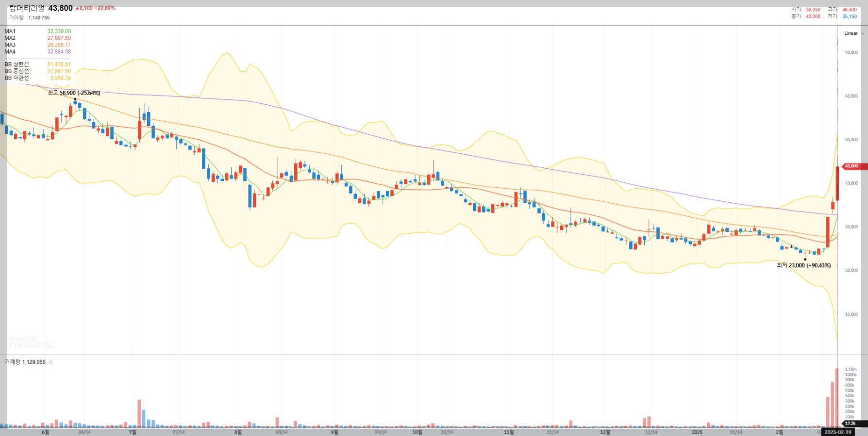Click the 11/14 time axis label
The image size is (868, 436).
552,432
